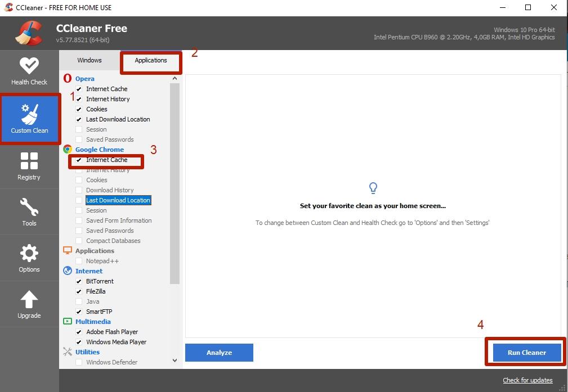
Task: Start cleaning with Run Cleaner button
Action: [527, 353]
